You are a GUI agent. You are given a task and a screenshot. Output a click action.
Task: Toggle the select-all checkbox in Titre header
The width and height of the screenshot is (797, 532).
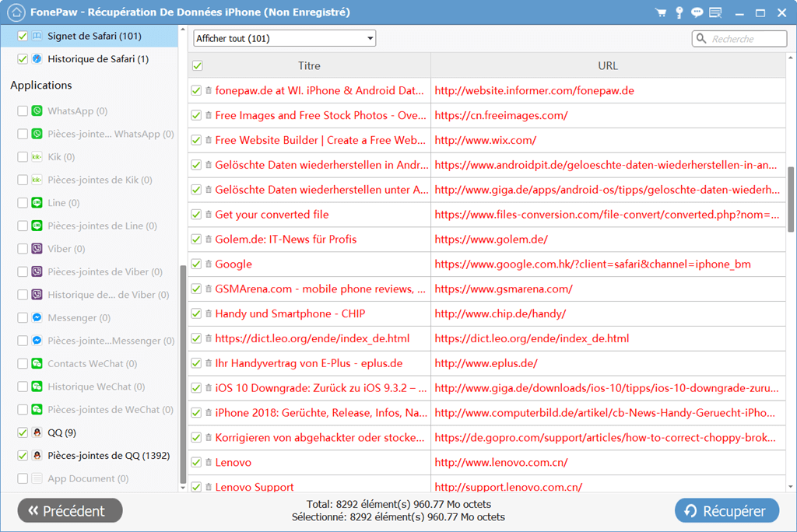pyautogui.click(x=198, y=65)
